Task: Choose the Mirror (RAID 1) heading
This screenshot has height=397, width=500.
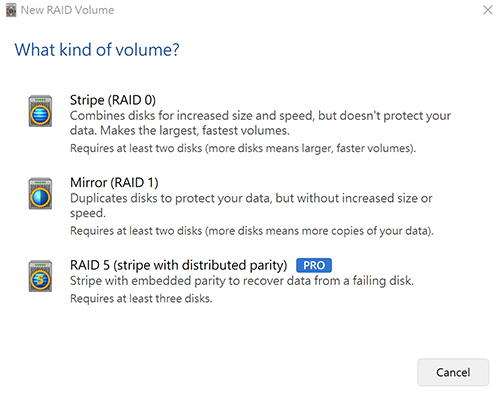Action: point(114,183)
